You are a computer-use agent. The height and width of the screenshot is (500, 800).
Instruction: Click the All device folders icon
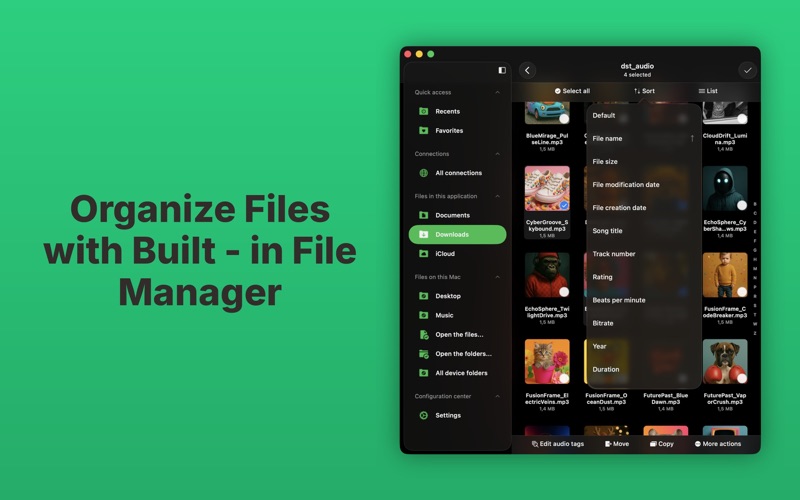point(423,373)
